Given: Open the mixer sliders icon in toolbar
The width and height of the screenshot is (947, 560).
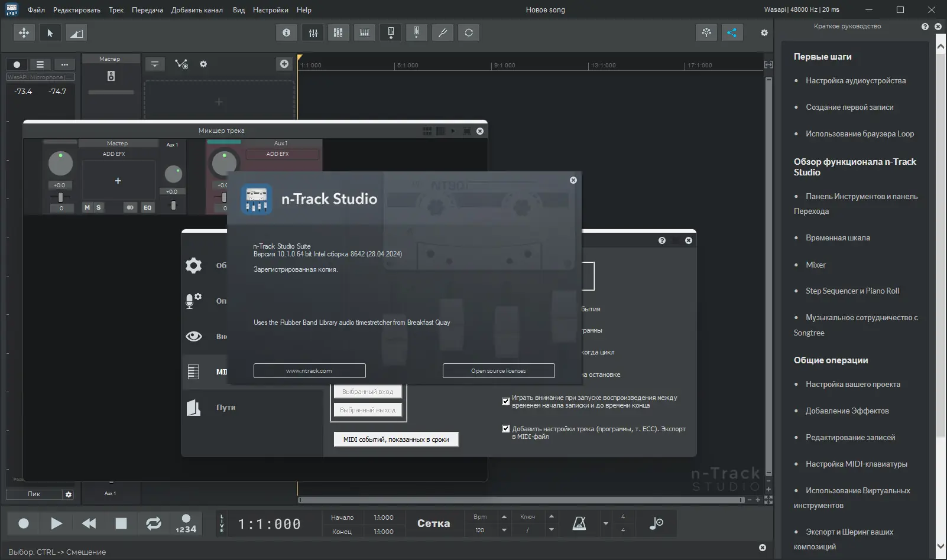Looking at the screenshot, I should (313, 33).
